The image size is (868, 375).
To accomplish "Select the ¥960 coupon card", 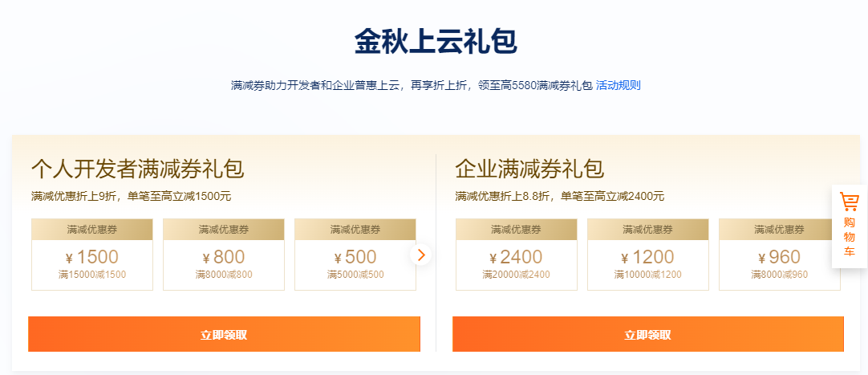I will pos(780,255).
